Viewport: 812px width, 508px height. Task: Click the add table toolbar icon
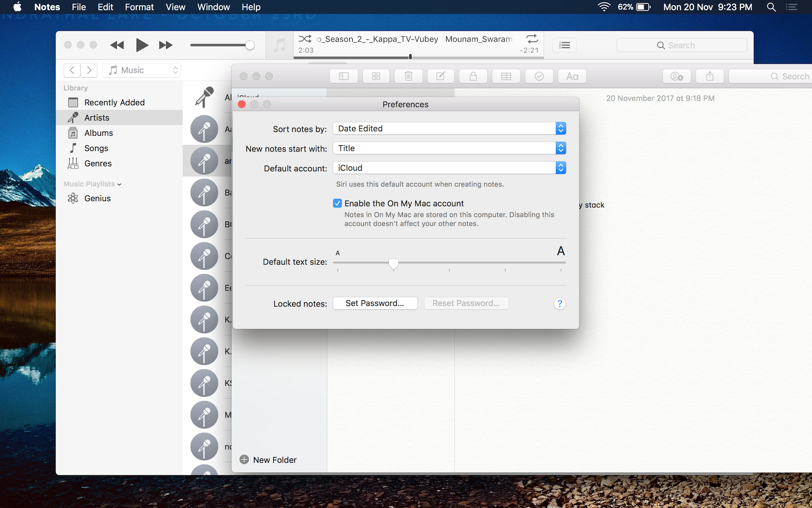(x=506, y=76)
